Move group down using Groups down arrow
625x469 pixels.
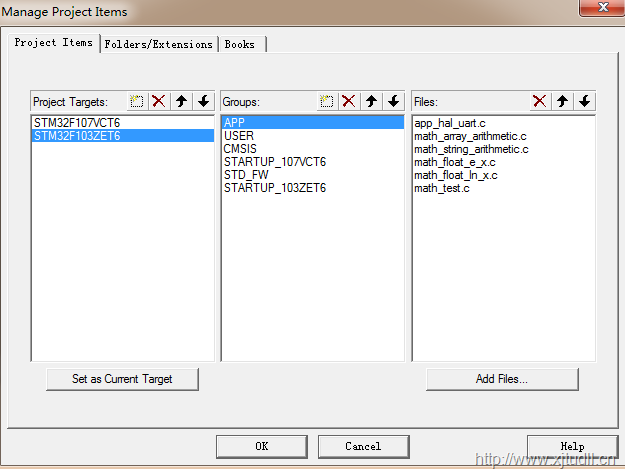(393, 102)
